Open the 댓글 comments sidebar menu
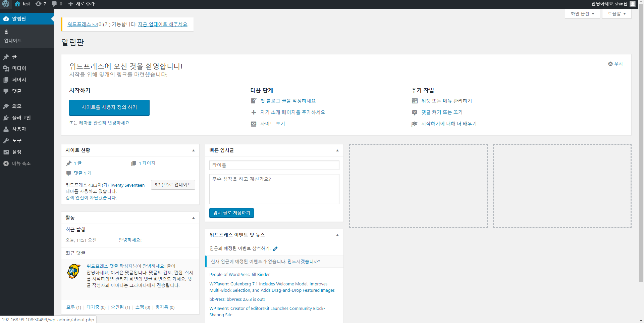Screen dimensions: 644x323 click(x=27, y=91)
